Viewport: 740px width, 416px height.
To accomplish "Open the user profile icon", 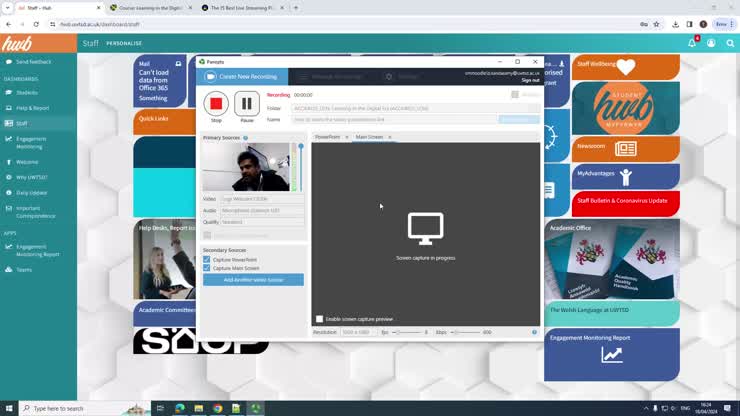I will [x=711, y=43].
